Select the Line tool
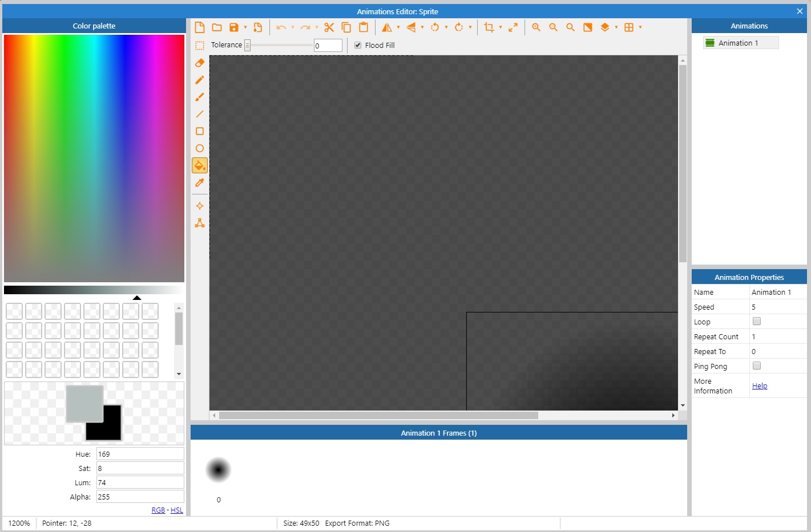 (200, 114)
